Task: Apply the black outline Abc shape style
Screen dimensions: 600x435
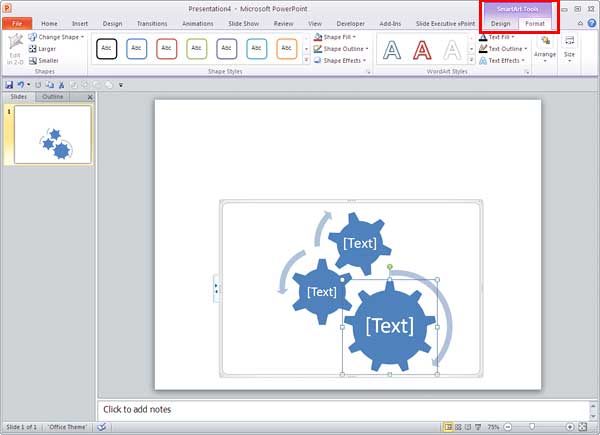Action: click(106, 49)
